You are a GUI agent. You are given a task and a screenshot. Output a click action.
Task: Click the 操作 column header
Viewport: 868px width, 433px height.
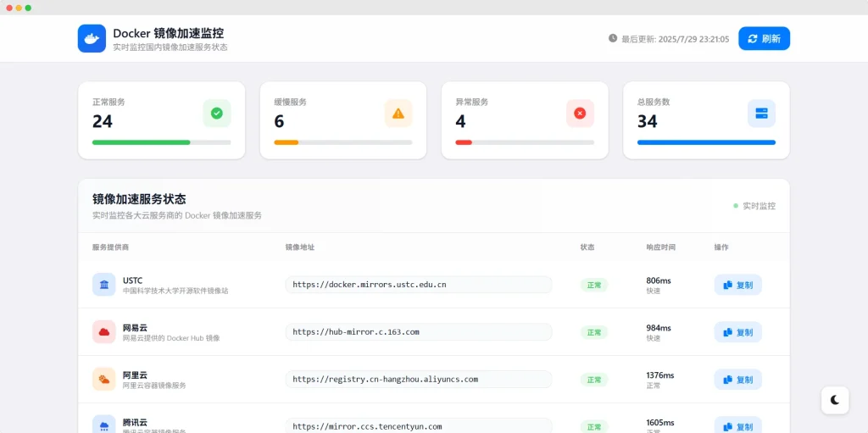[x=721, y=247]
